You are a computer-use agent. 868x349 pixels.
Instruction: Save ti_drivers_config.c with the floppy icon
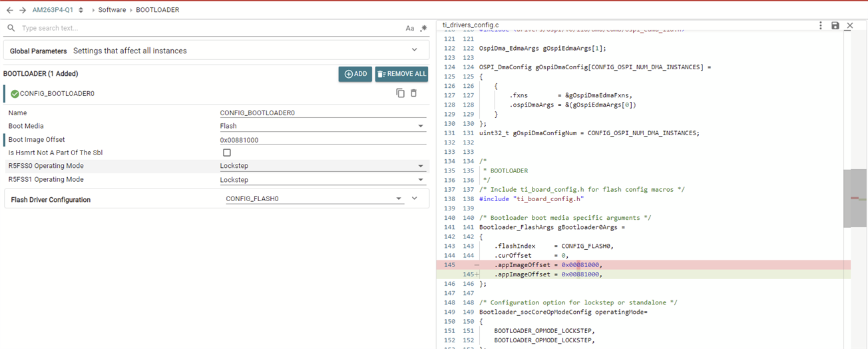[x=835, y=25]
